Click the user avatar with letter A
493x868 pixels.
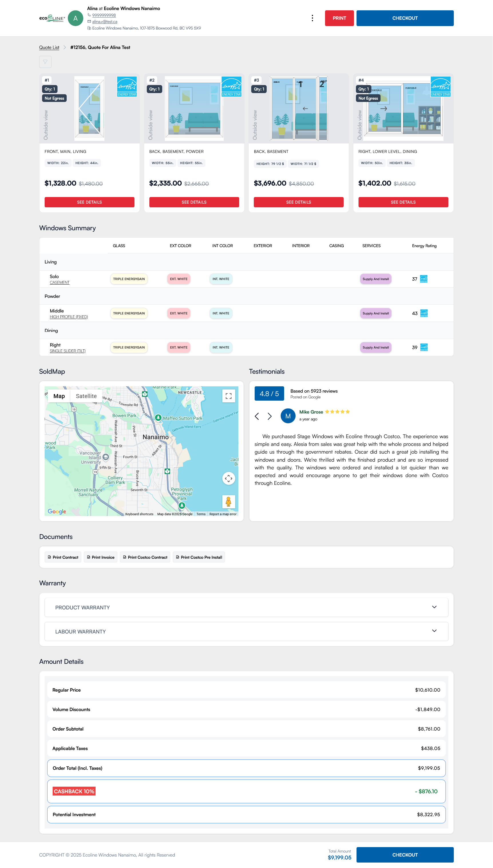coord(76,18)
